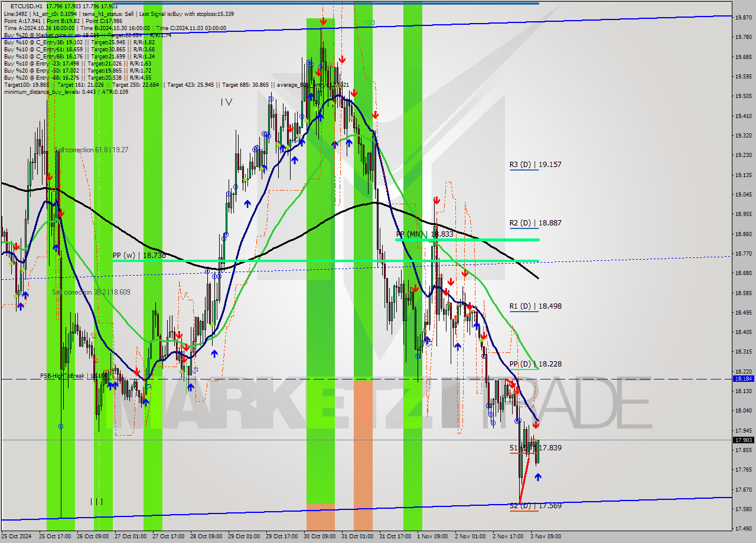Select the S1 (D) 17.839 support label

click(x=536, y=448)
